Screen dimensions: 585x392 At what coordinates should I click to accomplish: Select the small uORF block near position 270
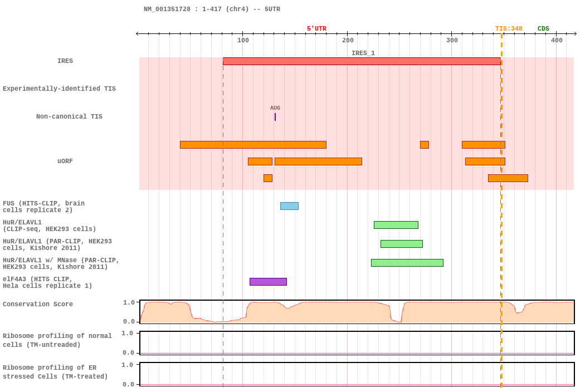[x=425, y=145]
